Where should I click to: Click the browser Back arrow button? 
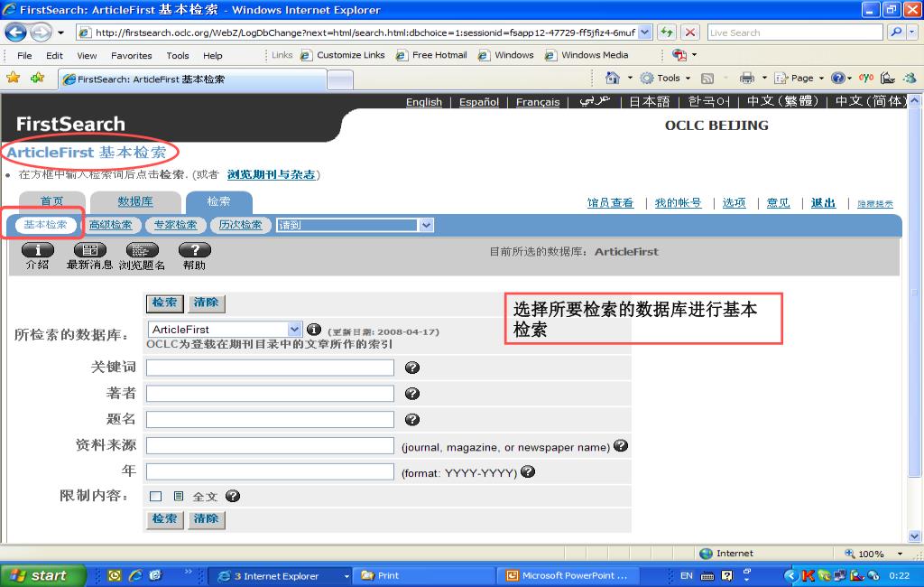click(x=15, y=32)
